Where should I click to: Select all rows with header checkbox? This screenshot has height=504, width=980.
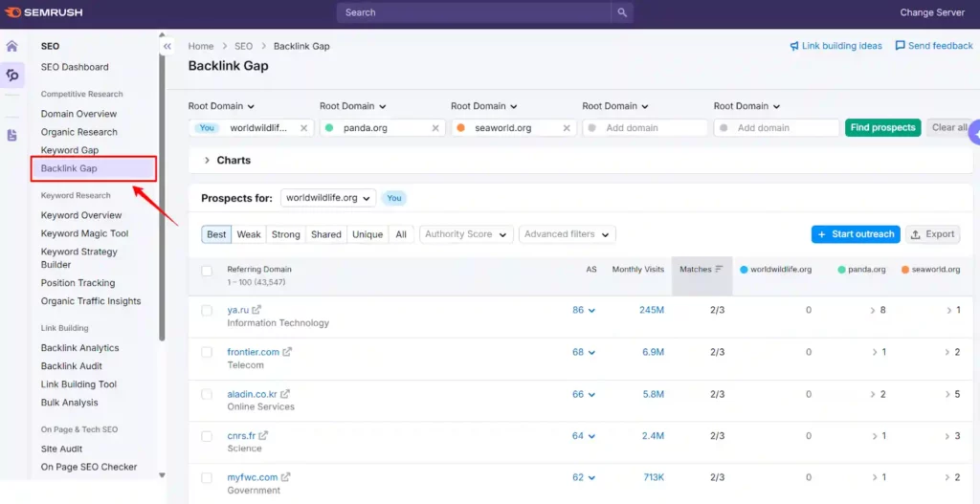(x=207, y=271)
